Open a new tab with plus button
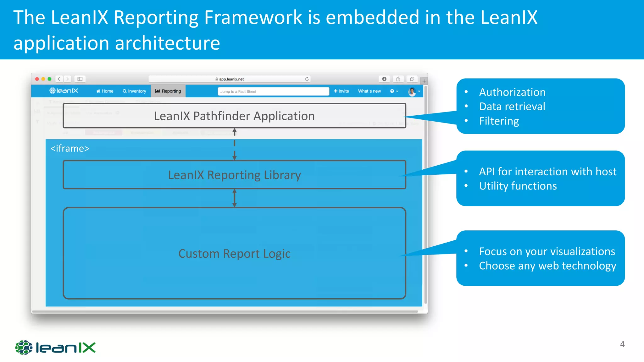Screen dimensions: 644x362 [x=424, y=81]
